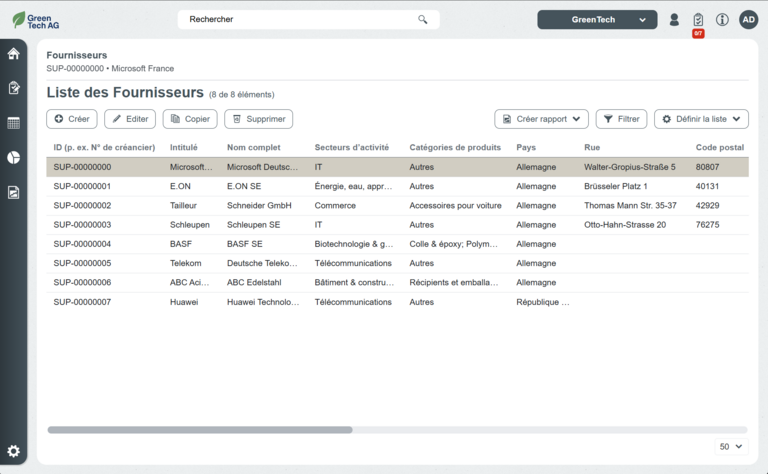Expand the GreenTech company dropdown

[x=597, y=19]
